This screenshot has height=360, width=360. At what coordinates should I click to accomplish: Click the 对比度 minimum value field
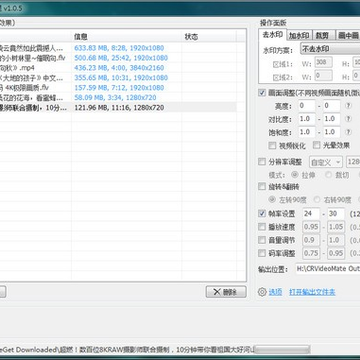pyautogui.click(x=306, y=119)
